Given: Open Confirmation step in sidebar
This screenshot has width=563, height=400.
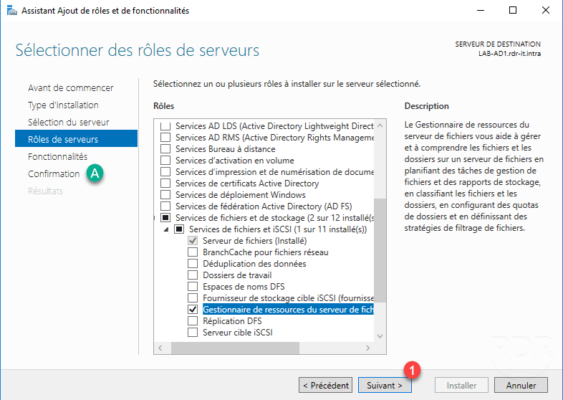Looking at the screenshot, I should pos(54,174).
